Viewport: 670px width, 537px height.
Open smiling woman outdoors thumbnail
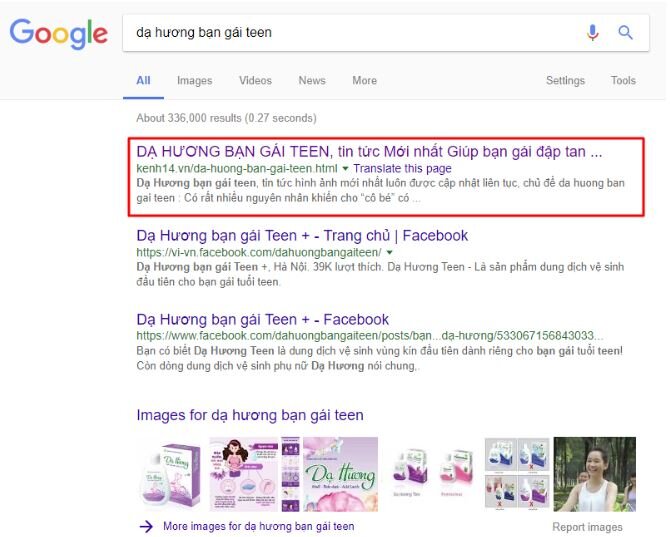point(594,474)
